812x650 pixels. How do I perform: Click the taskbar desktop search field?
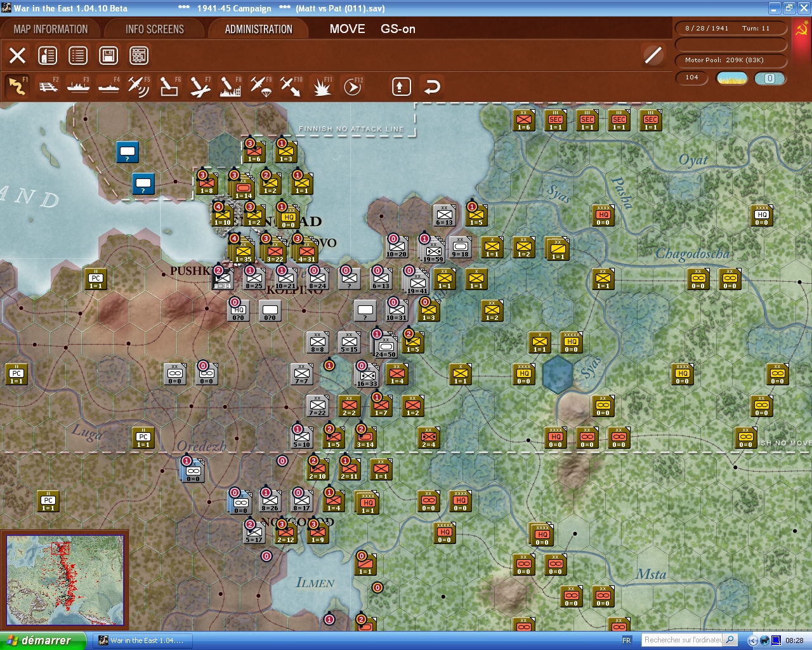tap(682, 640)
